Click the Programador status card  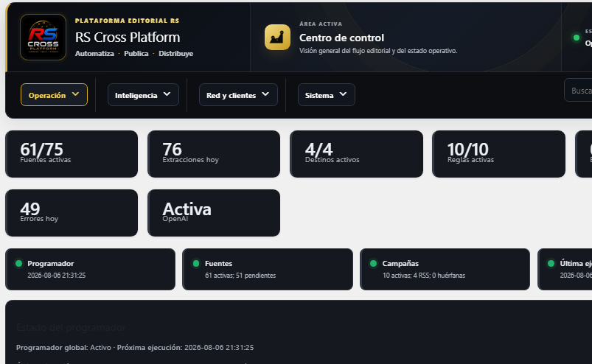coord(90,270)
